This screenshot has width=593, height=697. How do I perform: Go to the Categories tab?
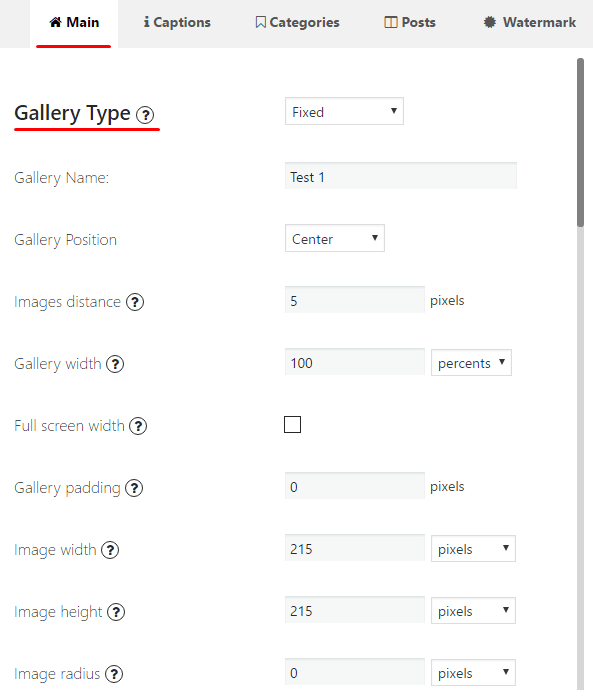click(297, 22)
